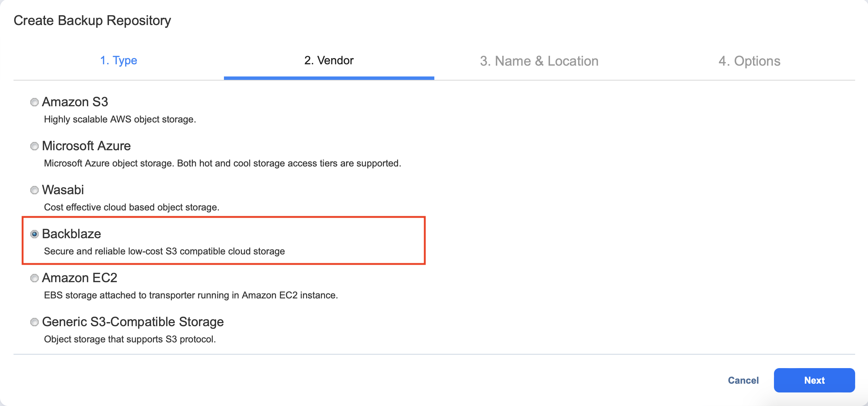The image size is (868, 406).
Task: Click the 'Highly scalable AWS object storage' description
Action: [120, 119]
